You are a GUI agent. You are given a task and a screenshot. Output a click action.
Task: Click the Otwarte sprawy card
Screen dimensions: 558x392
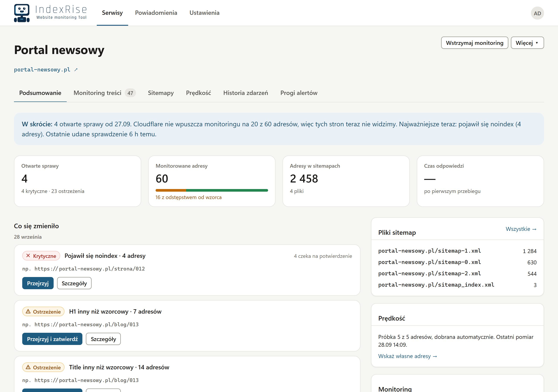[x=78, y=181]
